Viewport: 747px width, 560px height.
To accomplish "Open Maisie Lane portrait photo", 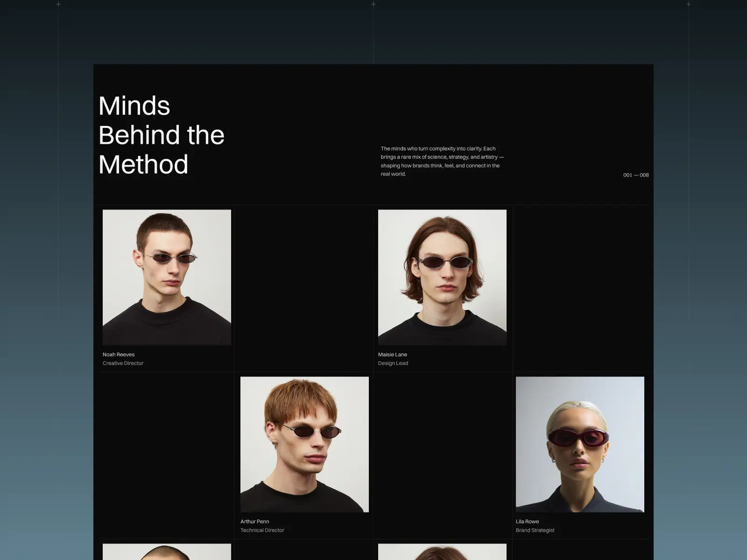I will pos(442,277).
